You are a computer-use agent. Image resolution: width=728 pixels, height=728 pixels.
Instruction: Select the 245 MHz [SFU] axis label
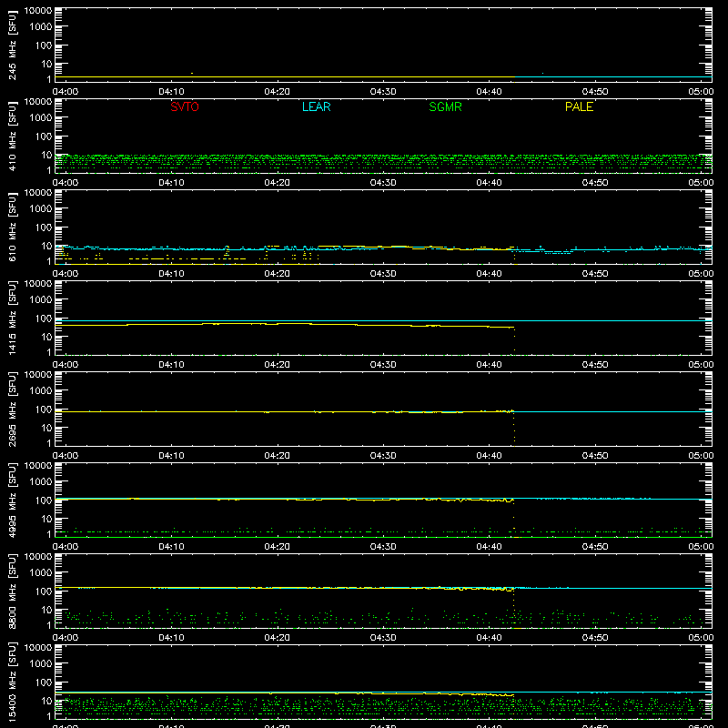12,45
